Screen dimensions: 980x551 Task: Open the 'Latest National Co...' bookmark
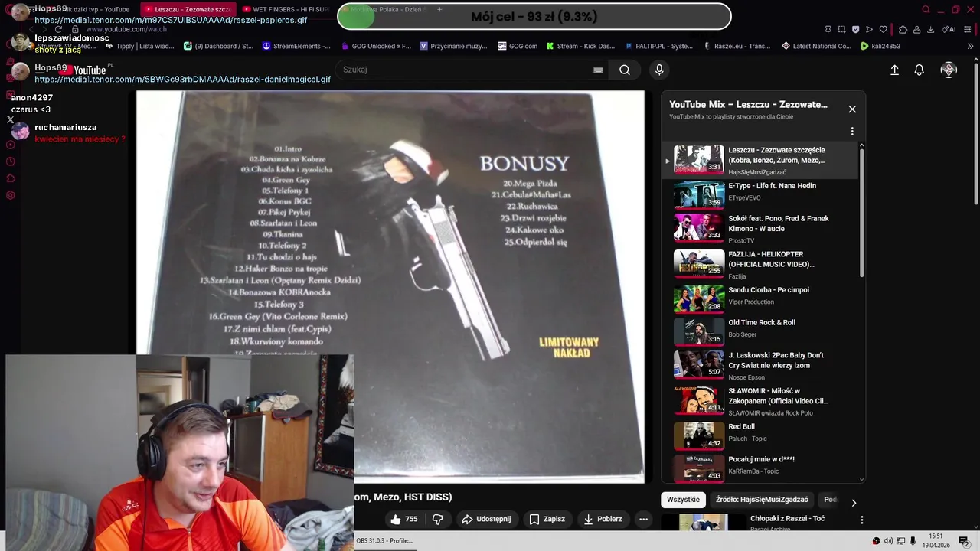tap(816, 46)
